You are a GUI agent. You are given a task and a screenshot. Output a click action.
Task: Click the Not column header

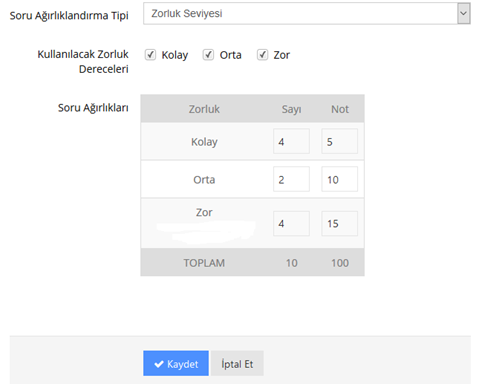[340, 109]
